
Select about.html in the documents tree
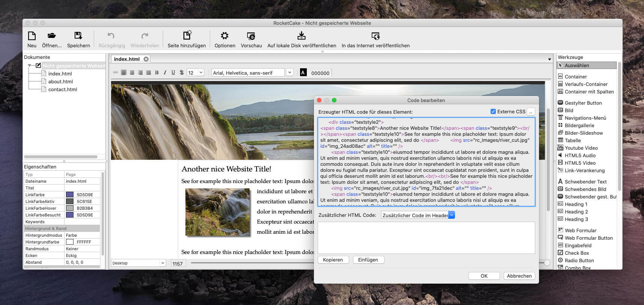(x=60, y=81)
